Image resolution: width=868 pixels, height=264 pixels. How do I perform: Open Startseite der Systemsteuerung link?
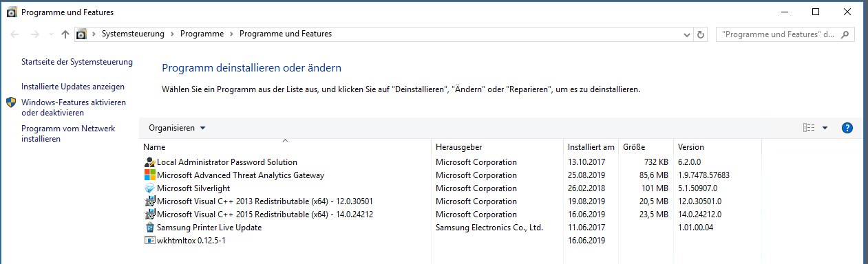point(77,62)
